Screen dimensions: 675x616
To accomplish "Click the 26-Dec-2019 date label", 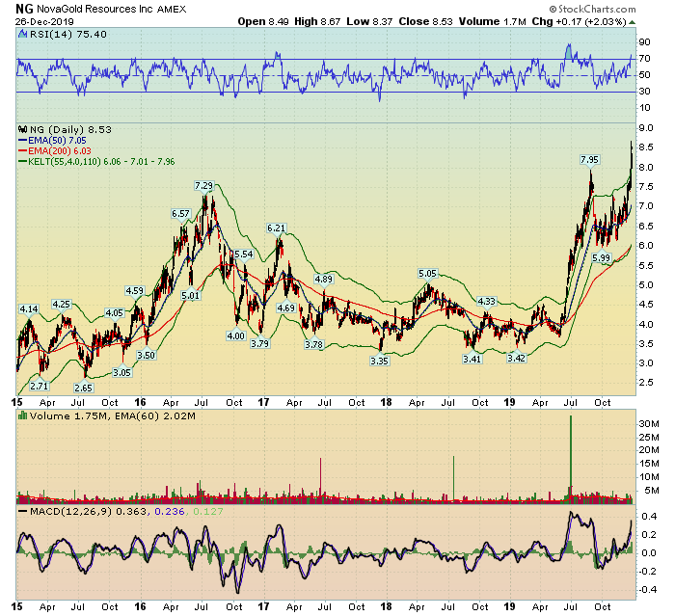I will [x=40, y=23].
